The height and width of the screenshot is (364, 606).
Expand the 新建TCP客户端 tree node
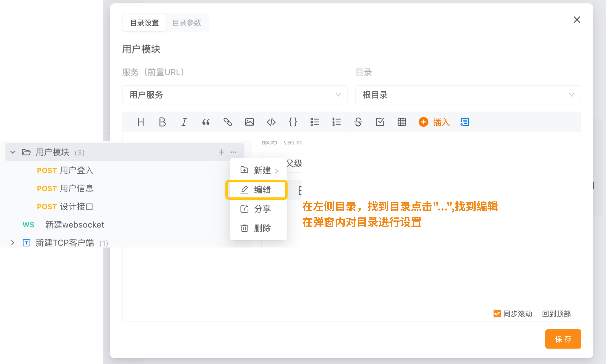click(x=13, y=243)
